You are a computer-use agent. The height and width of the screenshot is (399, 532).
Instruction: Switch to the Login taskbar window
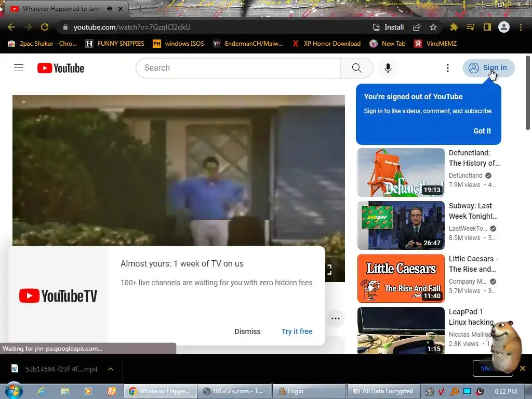pyautogui.click(x=308, y=391)
